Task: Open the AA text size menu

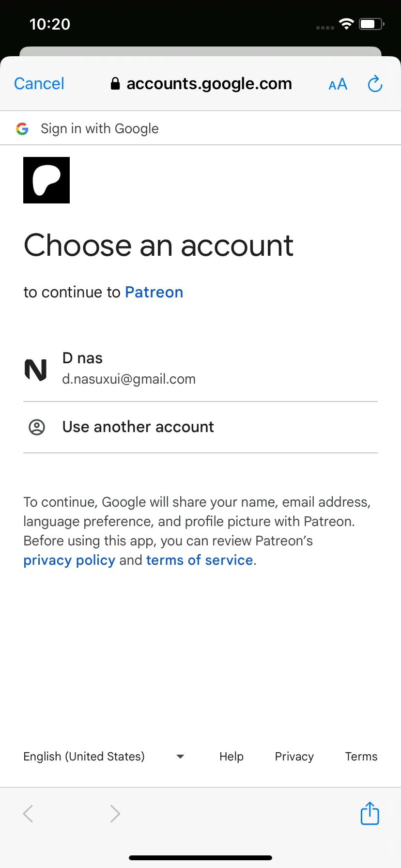Action: 338,84
